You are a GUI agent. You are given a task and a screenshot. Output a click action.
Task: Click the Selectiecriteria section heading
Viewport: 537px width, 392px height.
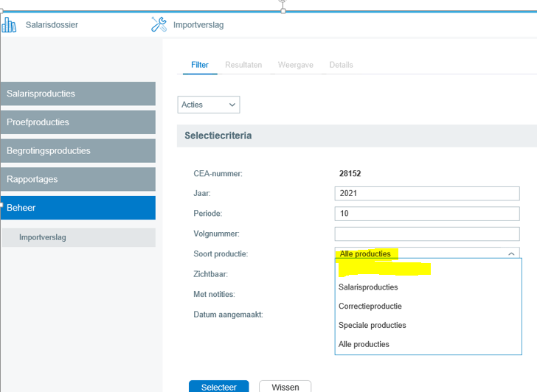218,136
